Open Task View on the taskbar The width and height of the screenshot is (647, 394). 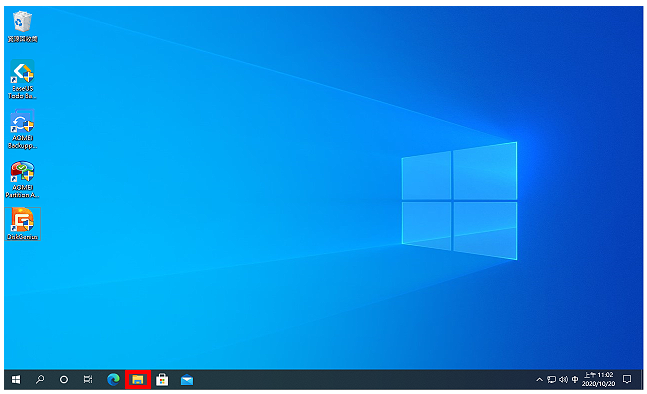[88, 379]
